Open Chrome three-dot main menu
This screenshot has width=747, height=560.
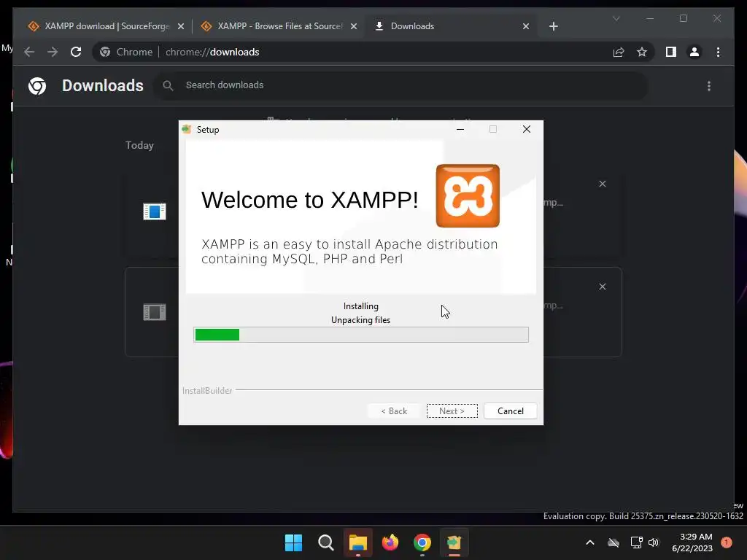click(x=718, y=52)
